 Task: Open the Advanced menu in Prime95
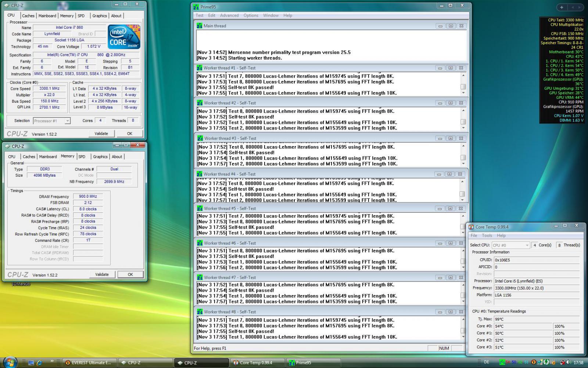[x=229, y=15]
